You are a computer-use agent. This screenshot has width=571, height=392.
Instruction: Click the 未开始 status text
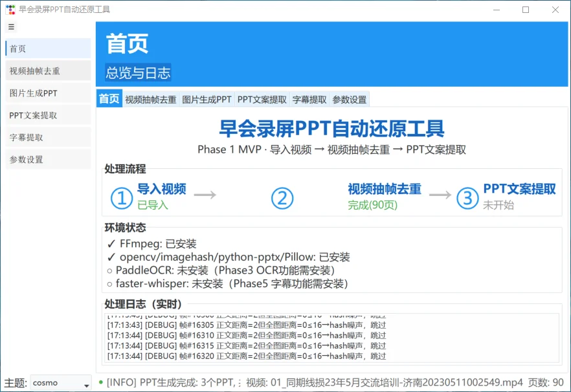coord(498,205)
